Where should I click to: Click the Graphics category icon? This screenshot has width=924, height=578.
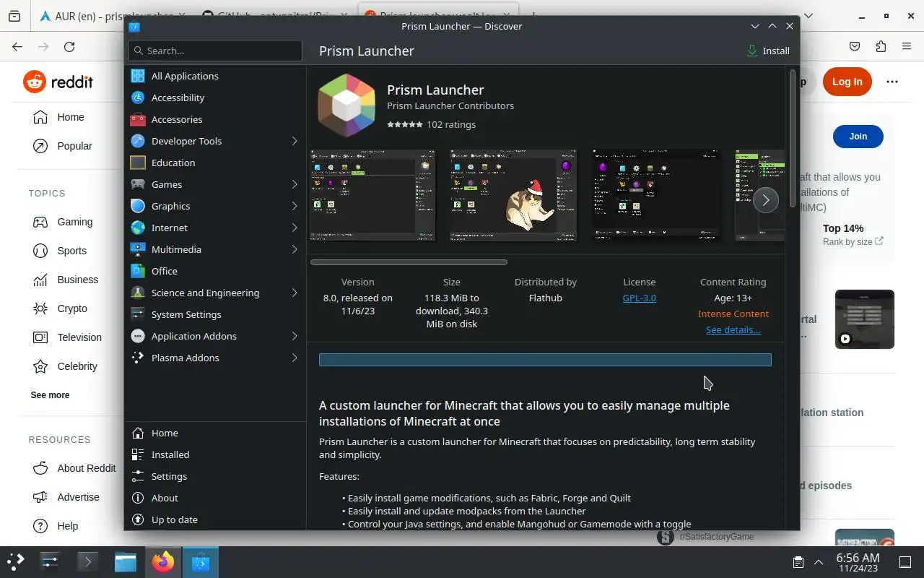coord(138,206)
